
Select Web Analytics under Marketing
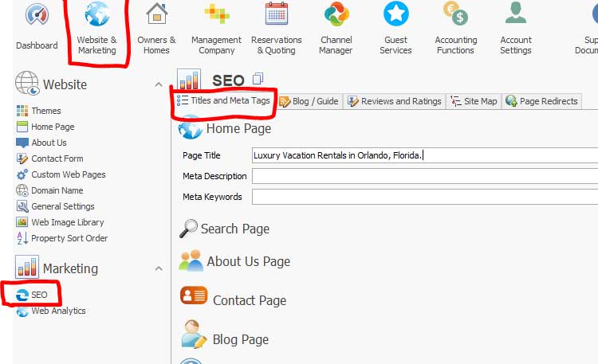click(x=57, y=311)
